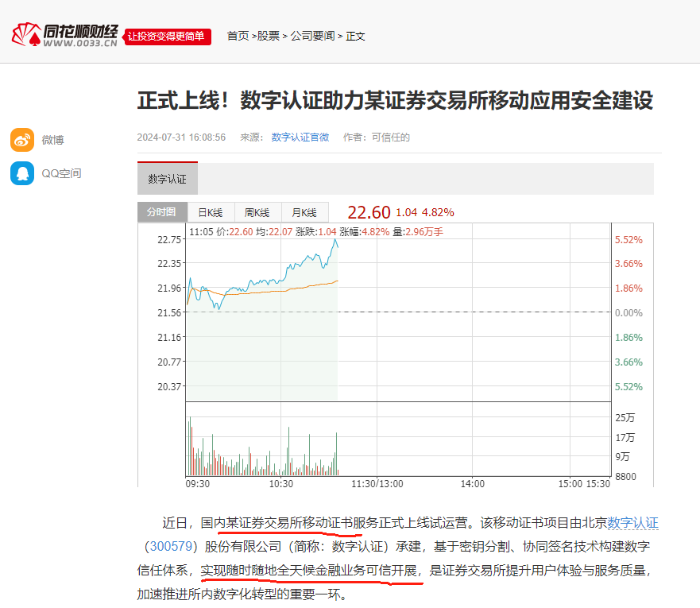Click the 21.56 price axis label
The height and width of the screenshot is (608, 700).
pyautogui.click(x=169, y=313)
